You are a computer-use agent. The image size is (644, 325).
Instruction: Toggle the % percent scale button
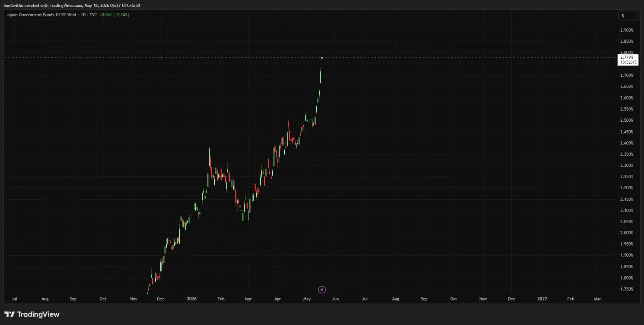628,16
